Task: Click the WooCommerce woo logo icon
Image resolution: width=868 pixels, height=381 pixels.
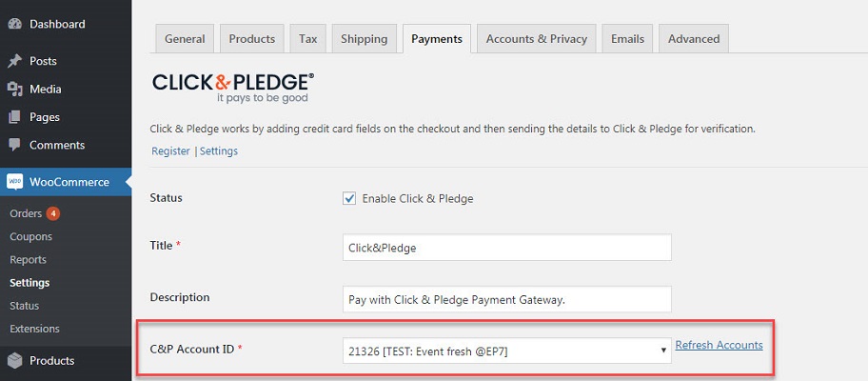Action: [15, 182]
